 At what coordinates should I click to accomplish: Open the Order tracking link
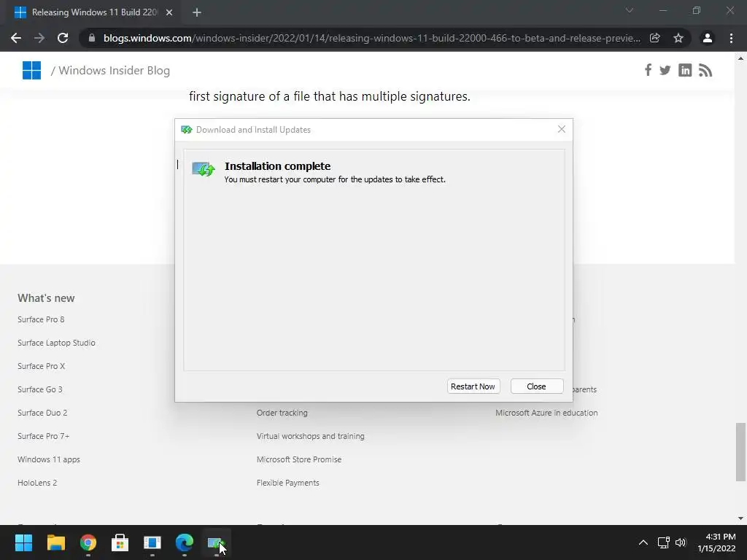[x=282, y=413]
